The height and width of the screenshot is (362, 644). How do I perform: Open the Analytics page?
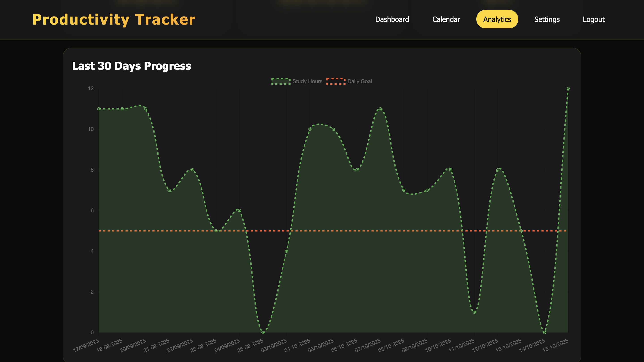click(497, 19)
